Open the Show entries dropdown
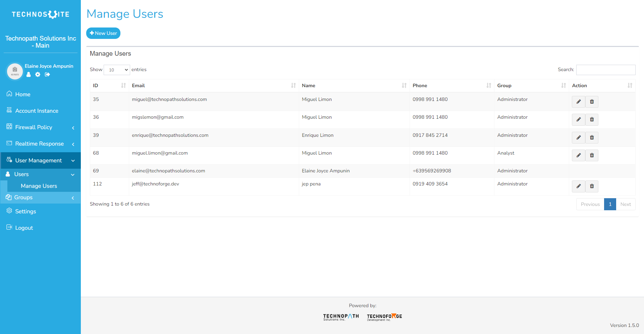 (116, 70)
